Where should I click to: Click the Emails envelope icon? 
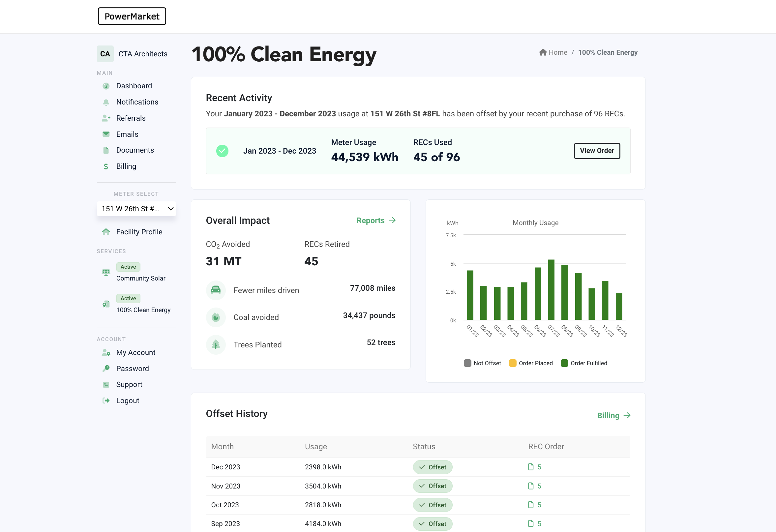pyautogui.click(x=106, y=134)
